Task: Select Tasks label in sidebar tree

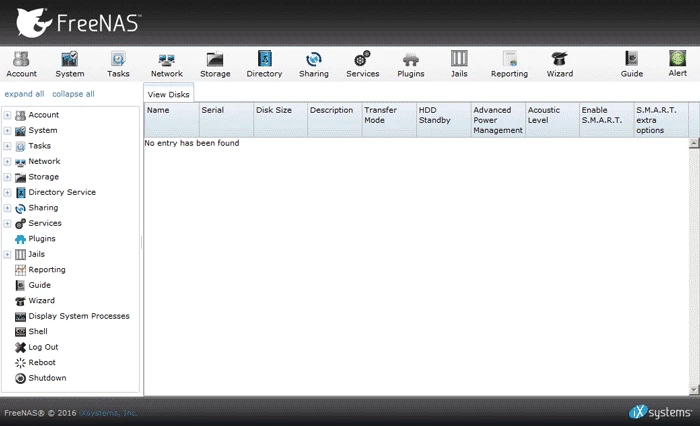Action: pos(40,146)
